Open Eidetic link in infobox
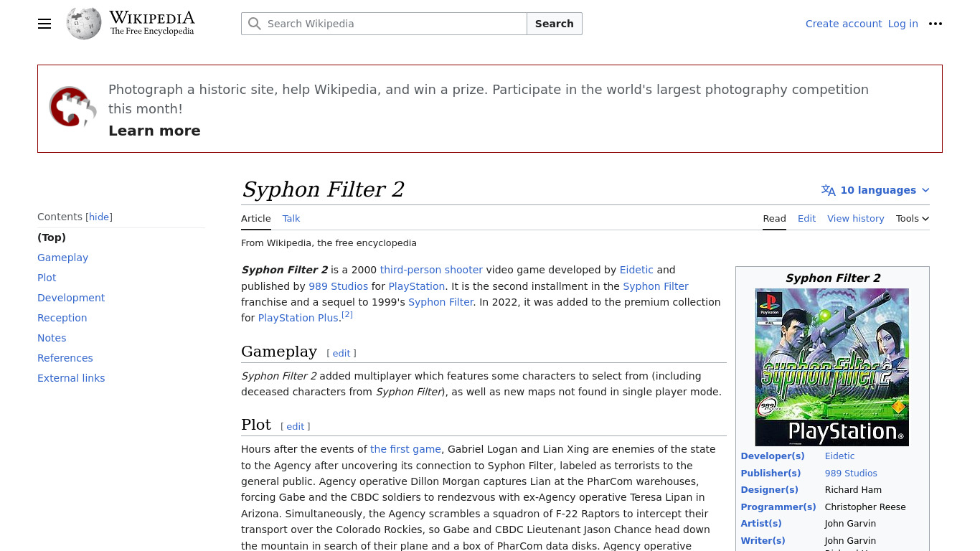This screenshot has height=551, width=980. (839, 456)
